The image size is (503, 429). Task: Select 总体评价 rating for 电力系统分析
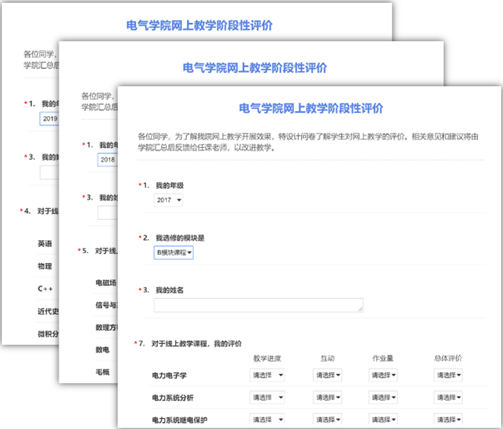pos(448,397)
